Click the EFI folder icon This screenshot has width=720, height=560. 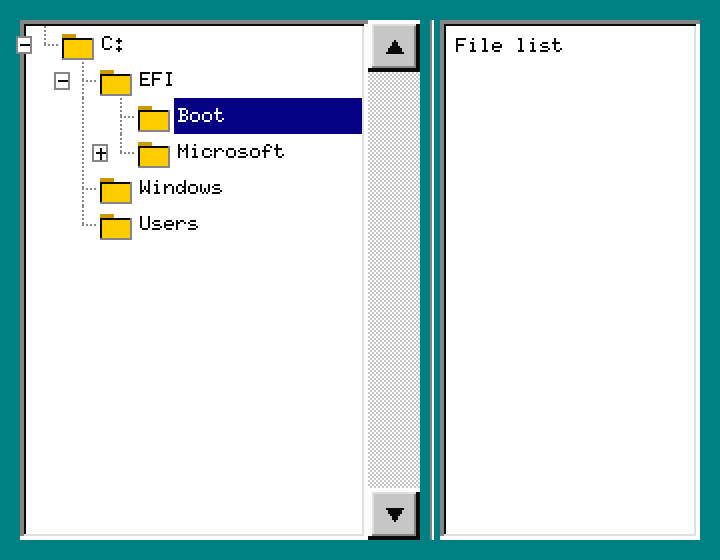pyautogui.click(x=115, y=82)
